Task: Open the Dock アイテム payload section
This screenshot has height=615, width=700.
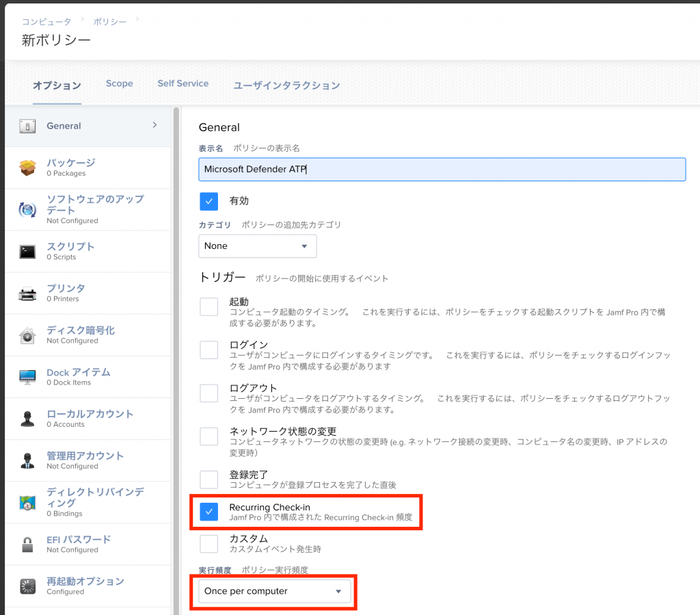Action: click(x=88, y=378)
